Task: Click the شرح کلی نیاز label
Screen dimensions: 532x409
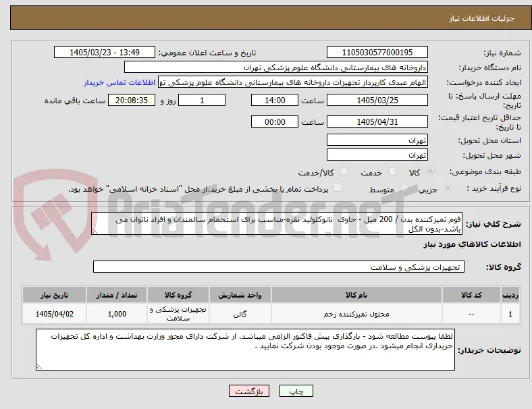Action: click(494, 224)
